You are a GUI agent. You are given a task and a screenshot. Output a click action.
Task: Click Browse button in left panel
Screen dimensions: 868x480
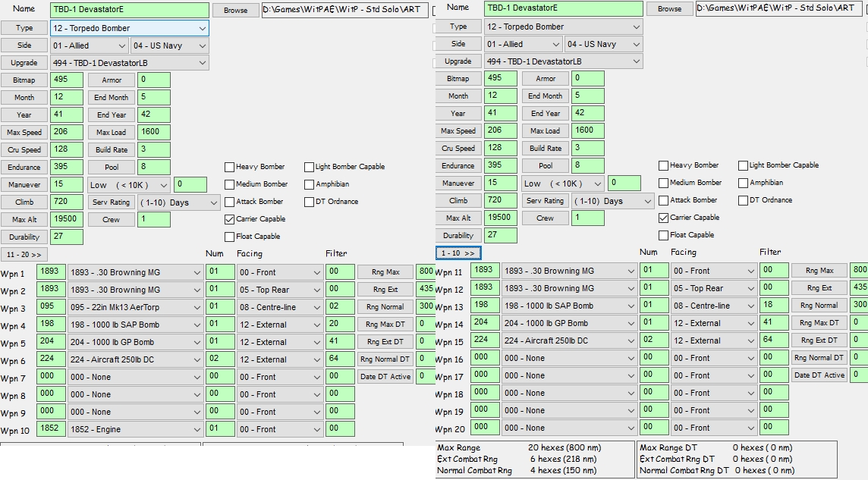[x=235, y=11]
